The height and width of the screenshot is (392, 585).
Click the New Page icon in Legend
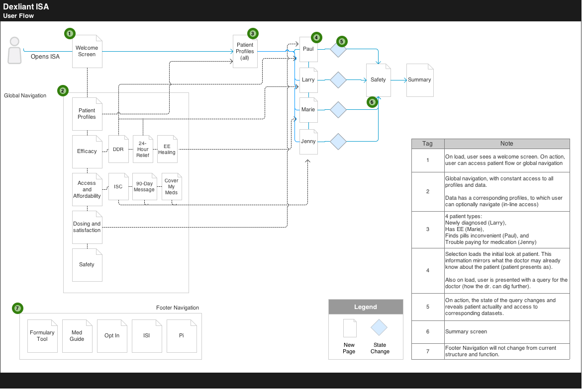click(x=350, y=328)
